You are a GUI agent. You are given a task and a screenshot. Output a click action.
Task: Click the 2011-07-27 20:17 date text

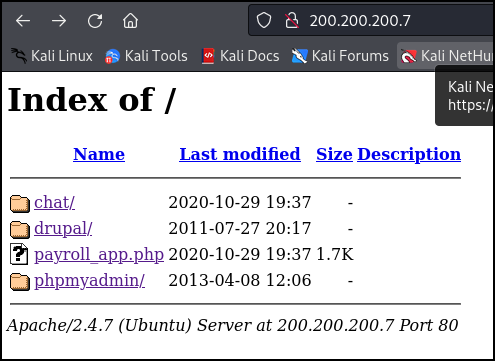240,229
